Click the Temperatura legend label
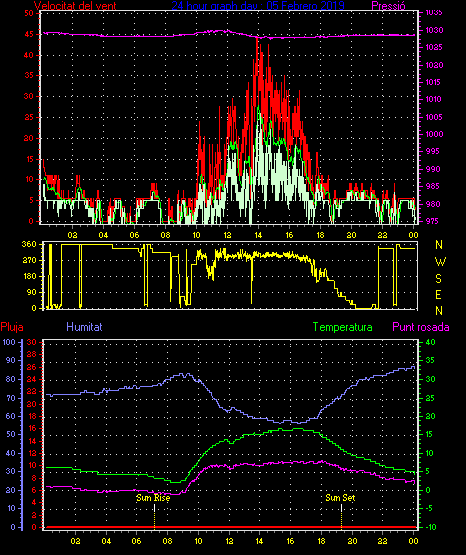Viewport: 466px width, 555px height. click(343, 327)
